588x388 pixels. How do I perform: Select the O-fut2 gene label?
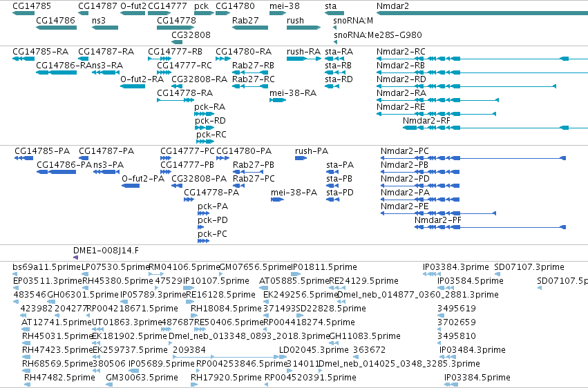(133, 6)
